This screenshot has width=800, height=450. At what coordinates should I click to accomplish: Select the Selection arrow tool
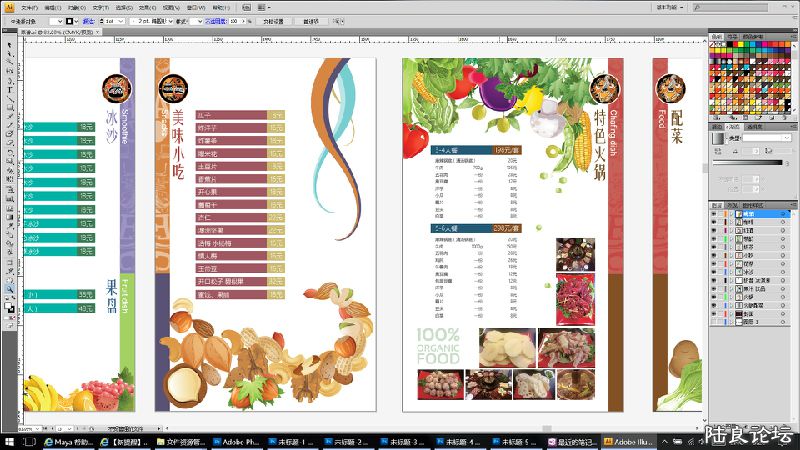tap(8, 46)
